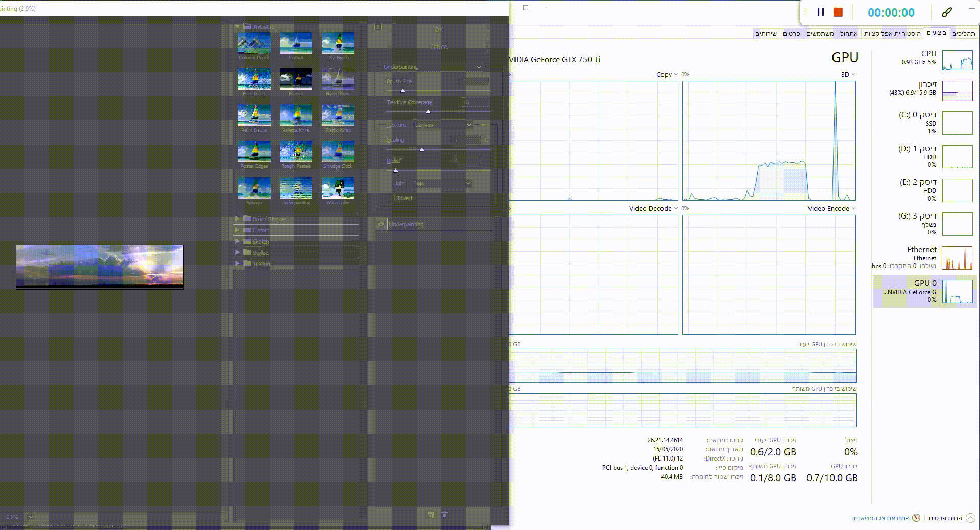Expand the Texture filter folder
This screenshot has height=530, width=980.
(x=237, y=263)
